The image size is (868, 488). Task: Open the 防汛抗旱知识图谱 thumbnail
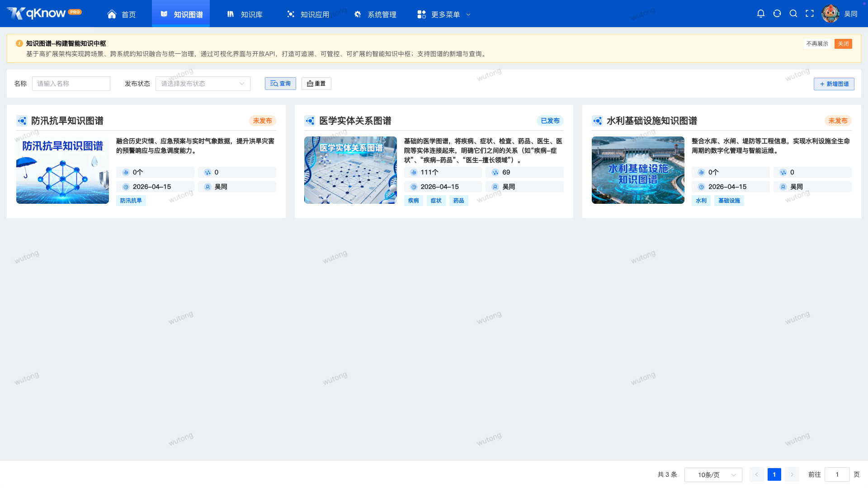[62, 170]
